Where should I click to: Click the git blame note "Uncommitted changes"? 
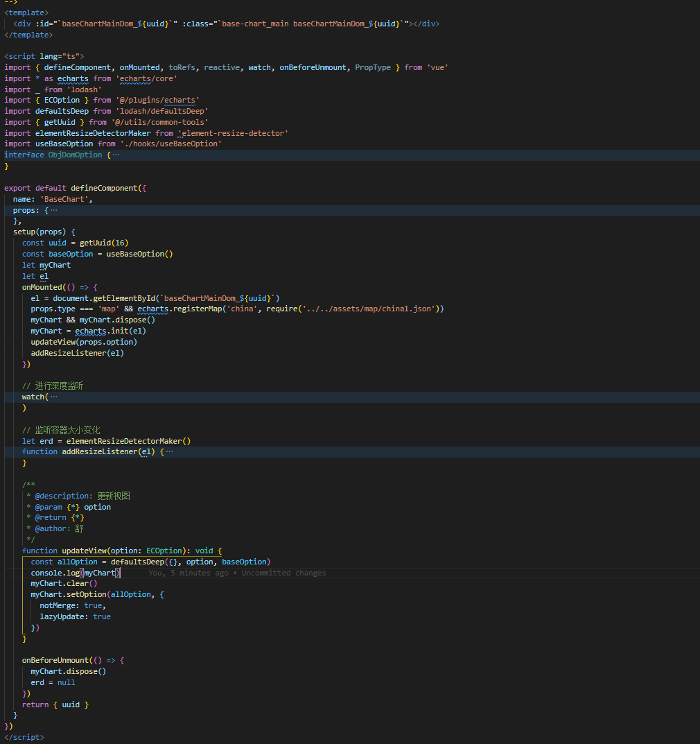click(283, 573)
